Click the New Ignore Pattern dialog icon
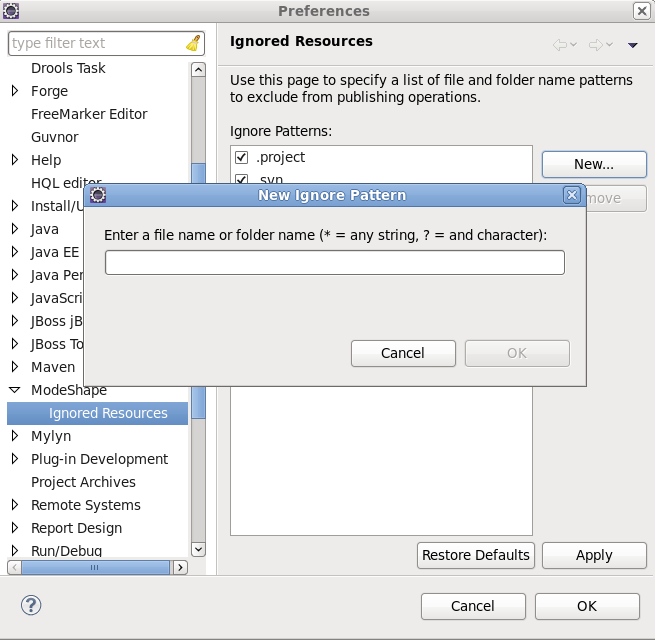This screenshot has height=640, width=655. (x=98, y=195)
